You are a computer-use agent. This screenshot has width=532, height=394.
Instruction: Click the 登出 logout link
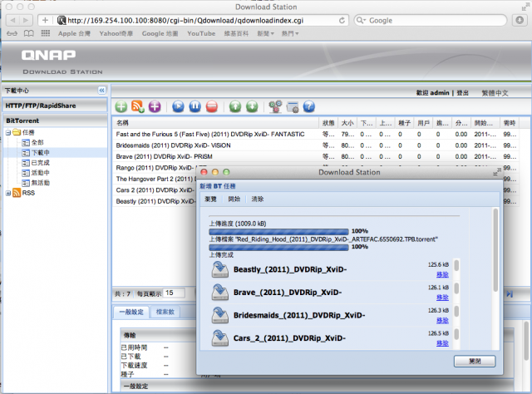tap(462, 93)
